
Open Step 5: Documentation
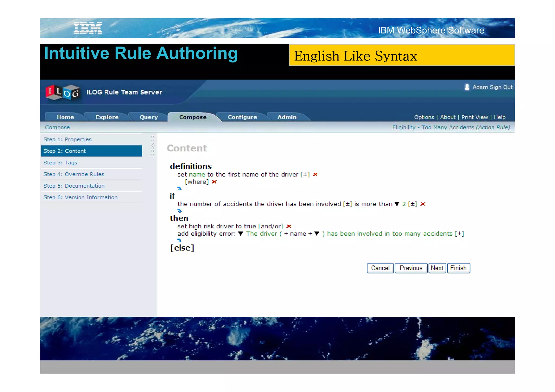click(x=92, y=186)
